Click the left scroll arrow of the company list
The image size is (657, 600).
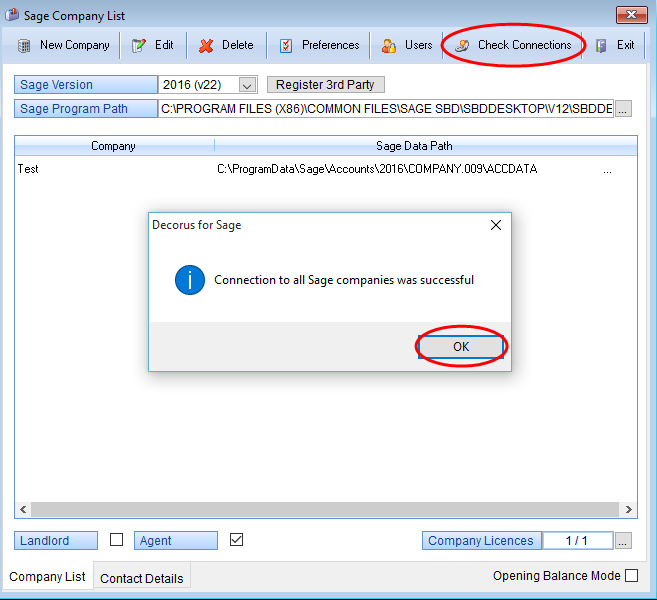coord(23,509)
